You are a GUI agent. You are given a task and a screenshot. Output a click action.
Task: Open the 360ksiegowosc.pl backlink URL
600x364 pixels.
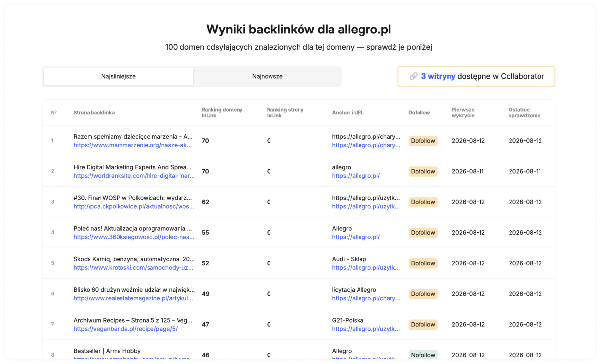(134, 237)
